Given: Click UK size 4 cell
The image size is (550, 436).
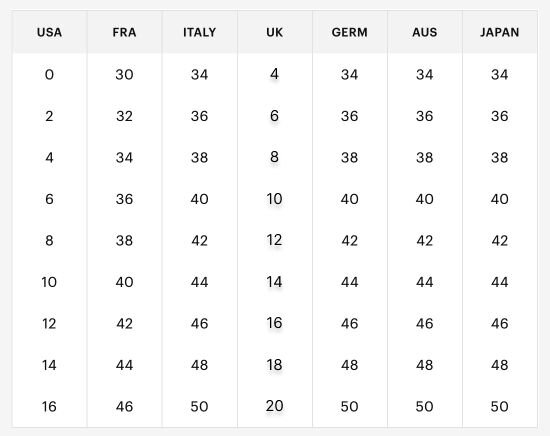Looking at the screenshot, I should pos(275,74).
